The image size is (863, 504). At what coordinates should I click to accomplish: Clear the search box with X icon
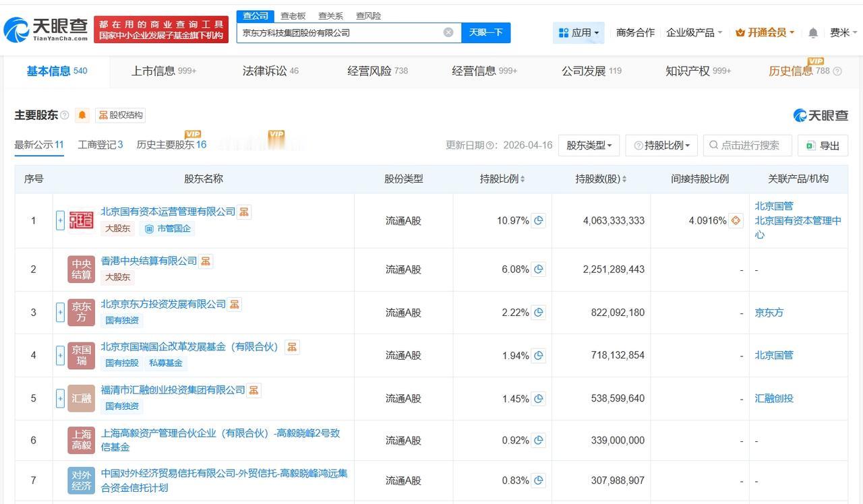click(x=448, y=32)
